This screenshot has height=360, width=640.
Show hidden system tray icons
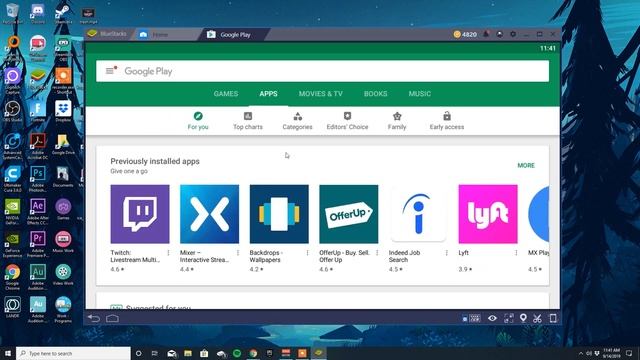tap(580, 353)
